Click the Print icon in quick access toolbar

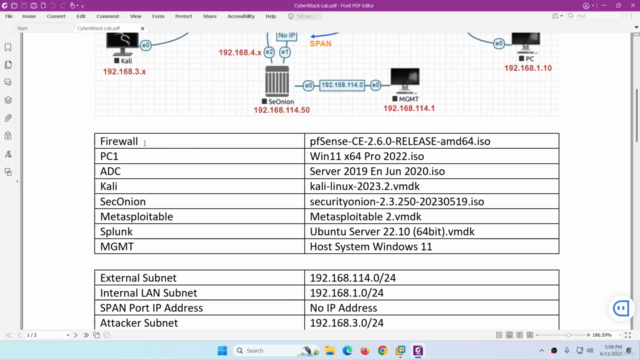point(33,6)
